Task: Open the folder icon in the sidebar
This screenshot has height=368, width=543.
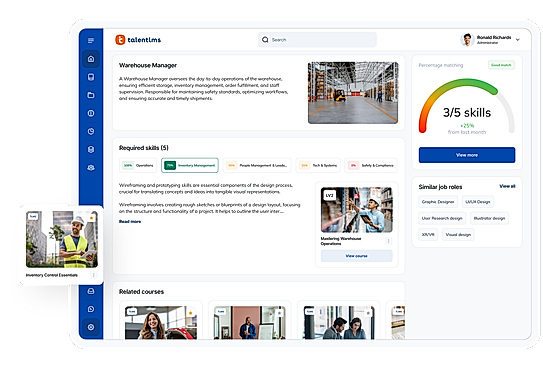Action: pyautogui.click(x=91, y=95)
